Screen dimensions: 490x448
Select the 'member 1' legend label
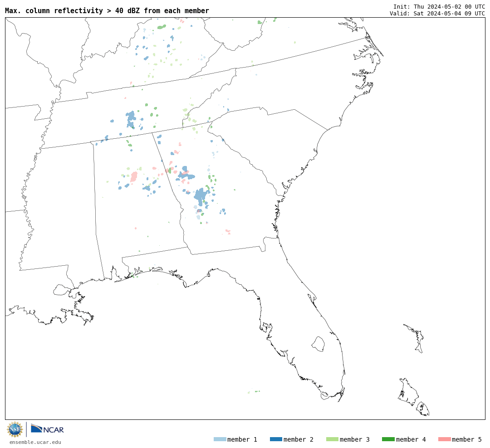tap(242, 439)
